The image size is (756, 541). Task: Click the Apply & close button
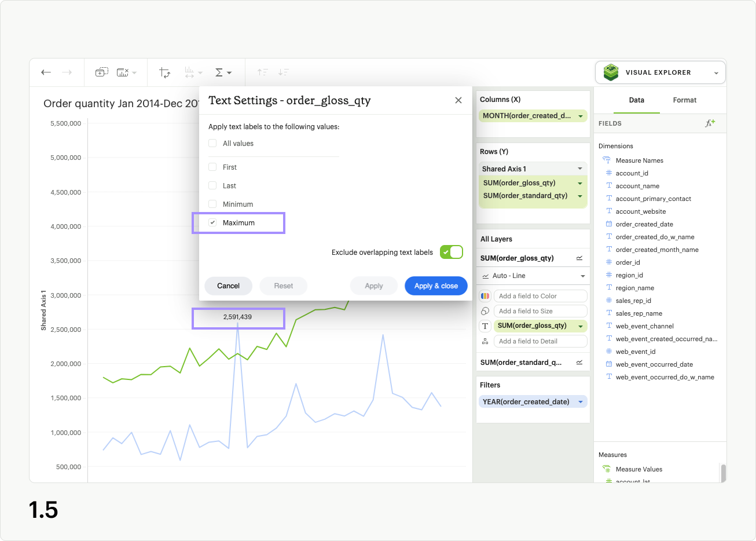pos(436,286)
